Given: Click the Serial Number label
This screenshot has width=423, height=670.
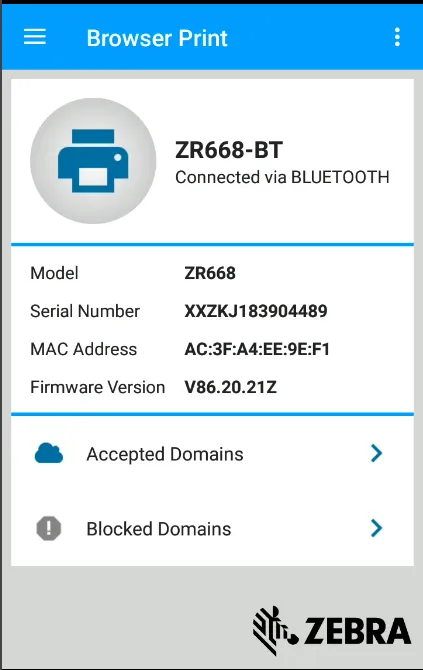Looking at the screenshot, I should coord(85,311).
